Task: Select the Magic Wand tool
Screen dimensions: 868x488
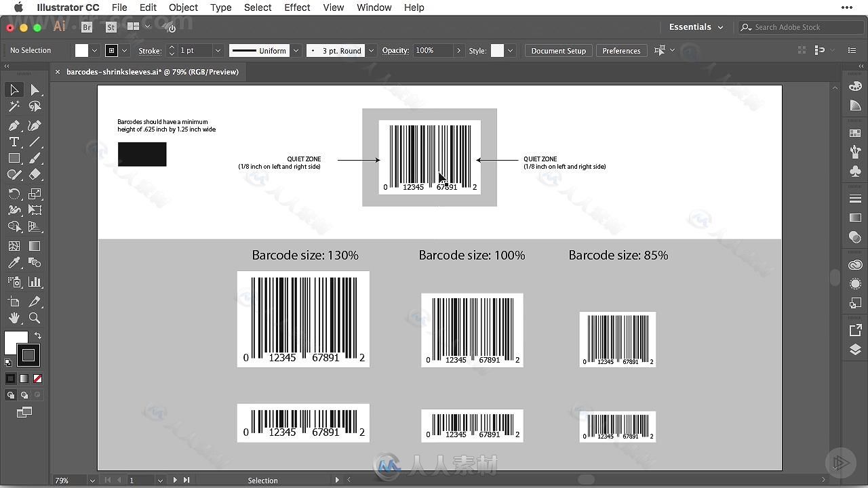Action: tap(14, 106)
